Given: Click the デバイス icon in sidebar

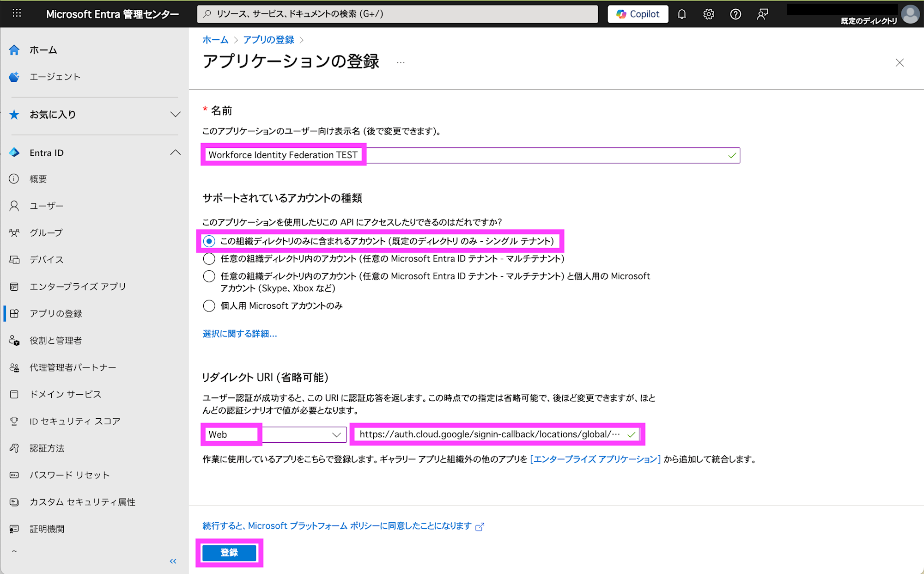Looking at the screenshot, I should tap(14, 260).
